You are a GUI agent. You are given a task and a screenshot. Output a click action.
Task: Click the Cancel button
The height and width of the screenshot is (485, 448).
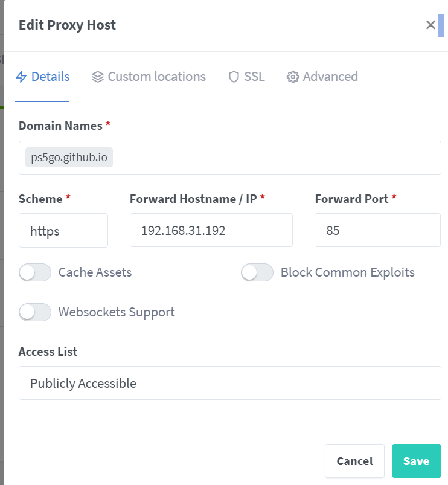point(354,461)
